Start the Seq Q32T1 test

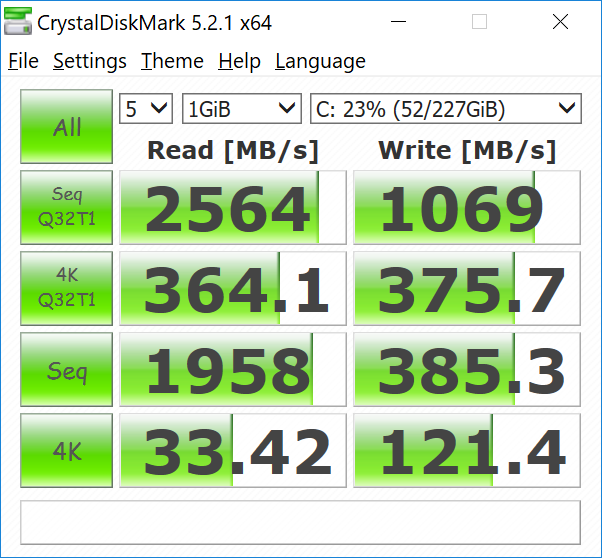coord(66,207)
